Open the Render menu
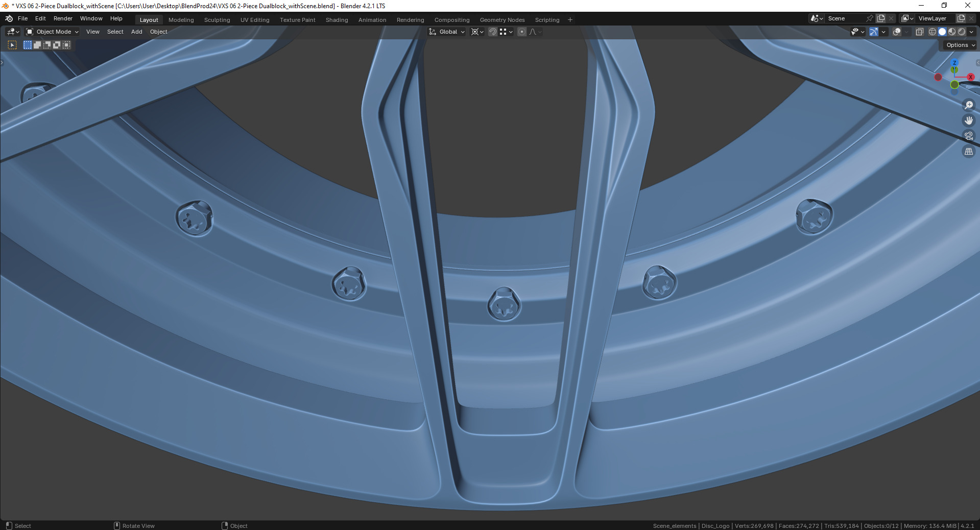 coord(63,18)
